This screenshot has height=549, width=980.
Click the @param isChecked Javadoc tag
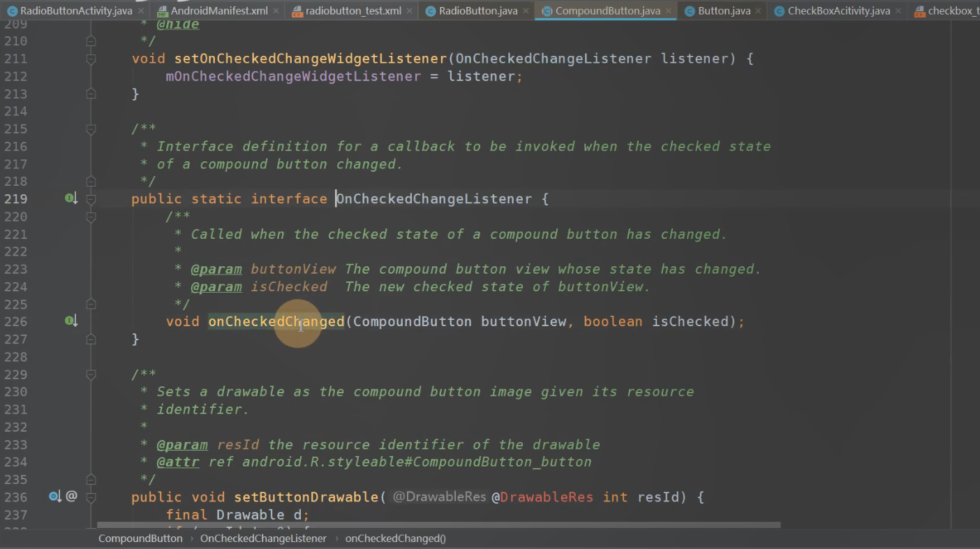[216, 286]
